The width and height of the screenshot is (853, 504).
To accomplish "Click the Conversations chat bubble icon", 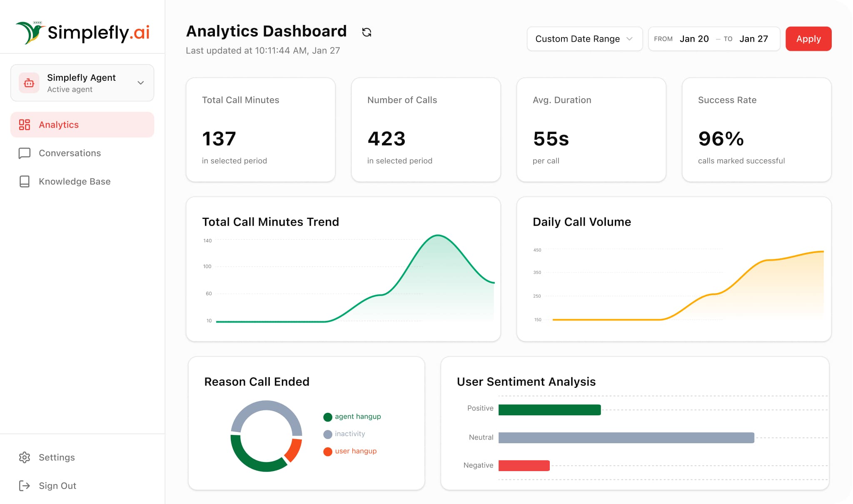I will tap(25, 153).
